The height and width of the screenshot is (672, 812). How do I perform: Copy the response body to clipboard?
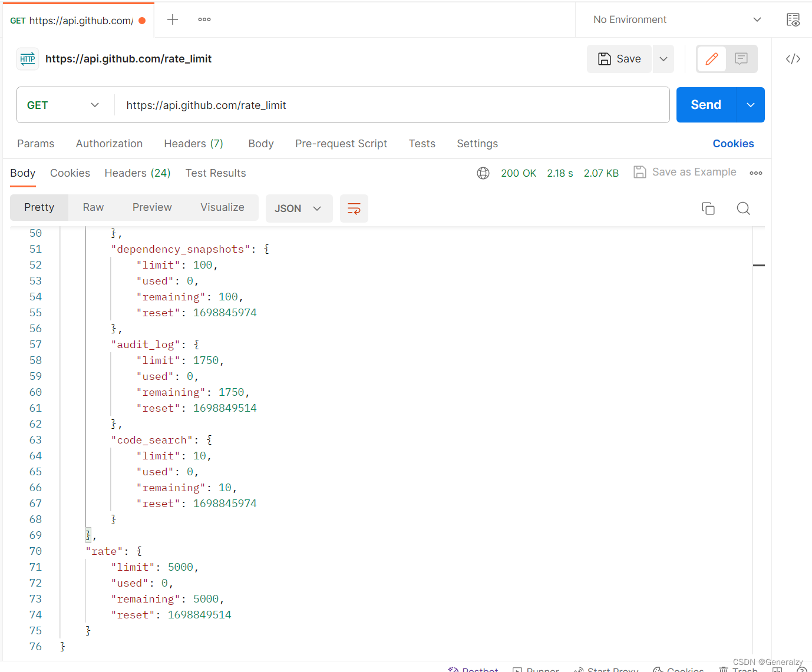coord(708,208)
